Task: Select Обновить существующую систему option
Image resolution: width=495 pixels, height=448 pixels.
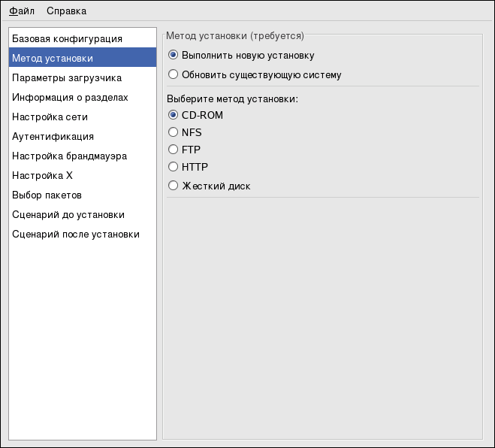Action: point(174,74)
